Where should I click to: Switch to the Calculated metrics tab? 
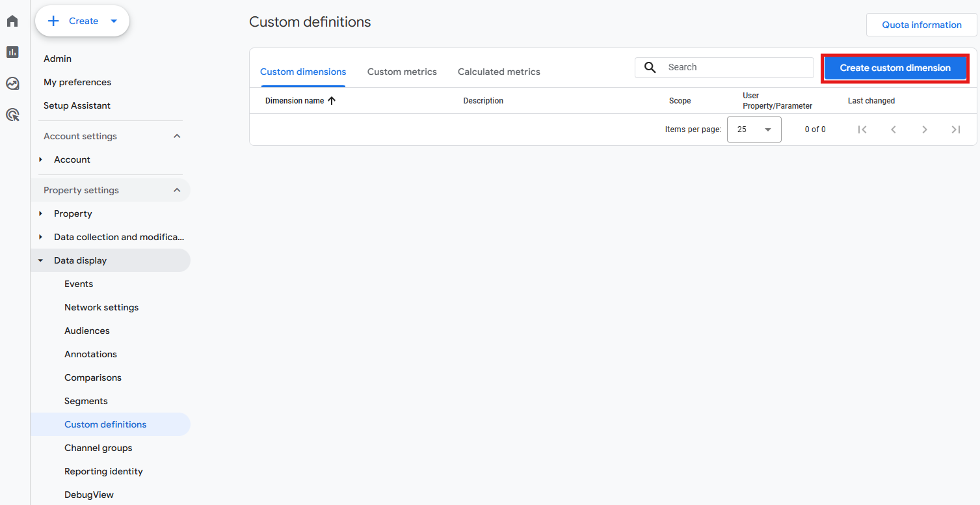pos(499,72)
